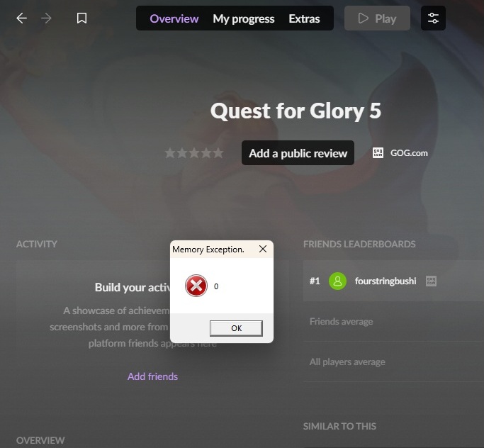
Task: Follow the Add friends link
Action: (152, 376)
